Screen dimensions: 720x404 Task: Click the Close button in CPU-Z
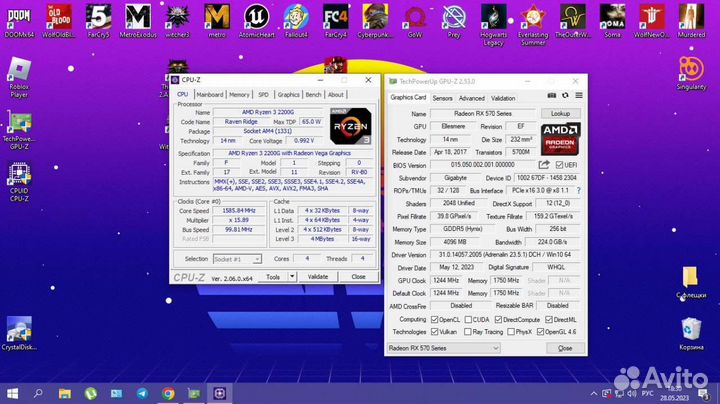coord(358,276)
